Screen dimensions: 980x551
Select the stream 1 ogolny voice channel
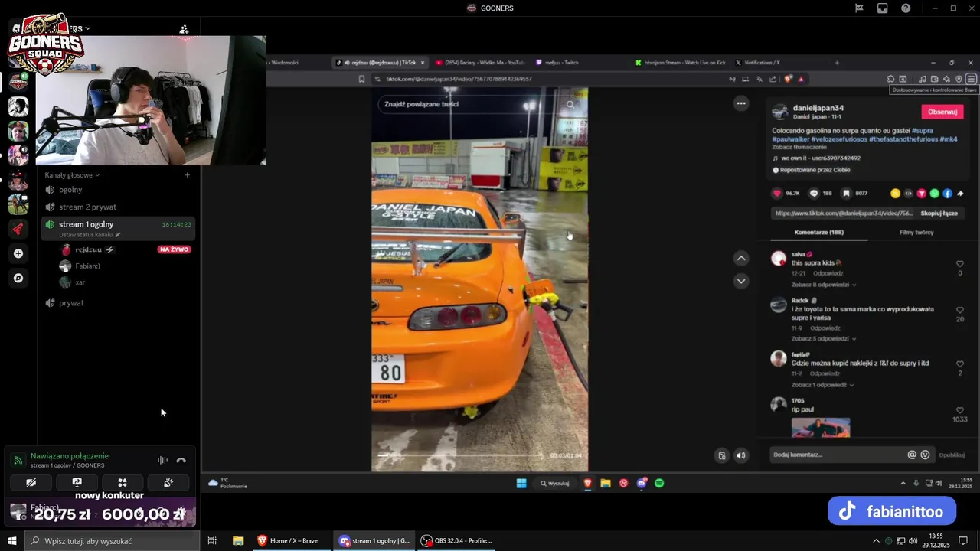click(119, 228)
